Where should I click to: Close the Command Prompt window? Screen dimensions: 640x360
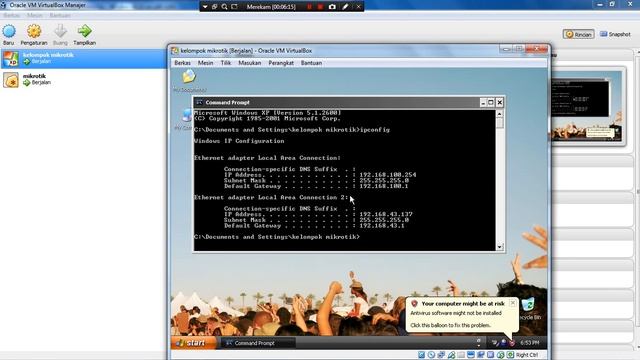[500, 102]
